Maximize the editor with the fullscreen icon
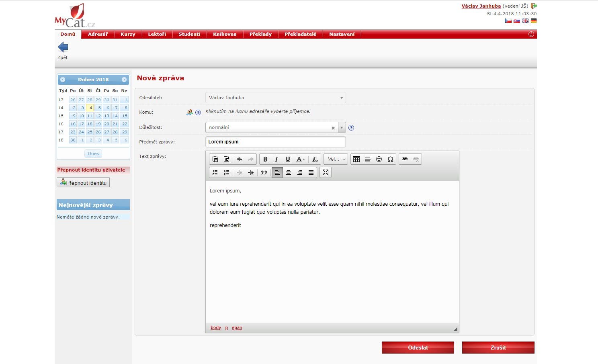This screenshot has width=598, height=364. point(326,172)
